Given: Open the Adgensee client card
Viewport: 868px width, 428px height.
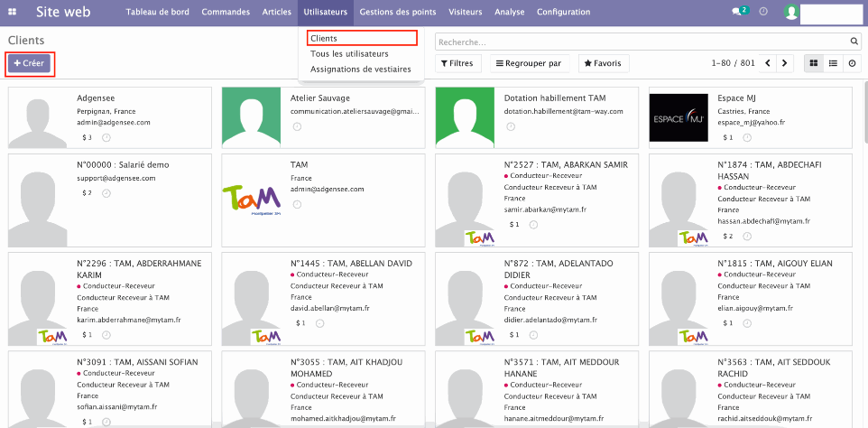Looking at the screenshot, I should pyautogui.click(x=110, y=117).
